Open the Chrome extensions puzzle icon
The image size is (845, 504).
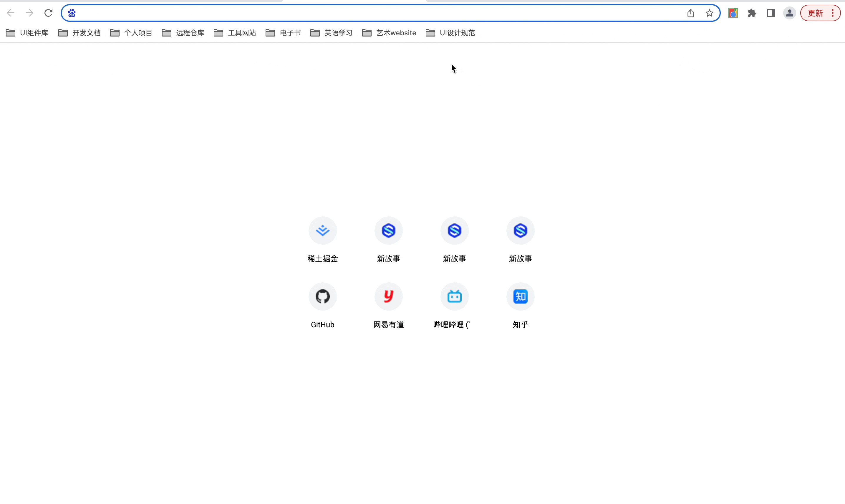752,13
